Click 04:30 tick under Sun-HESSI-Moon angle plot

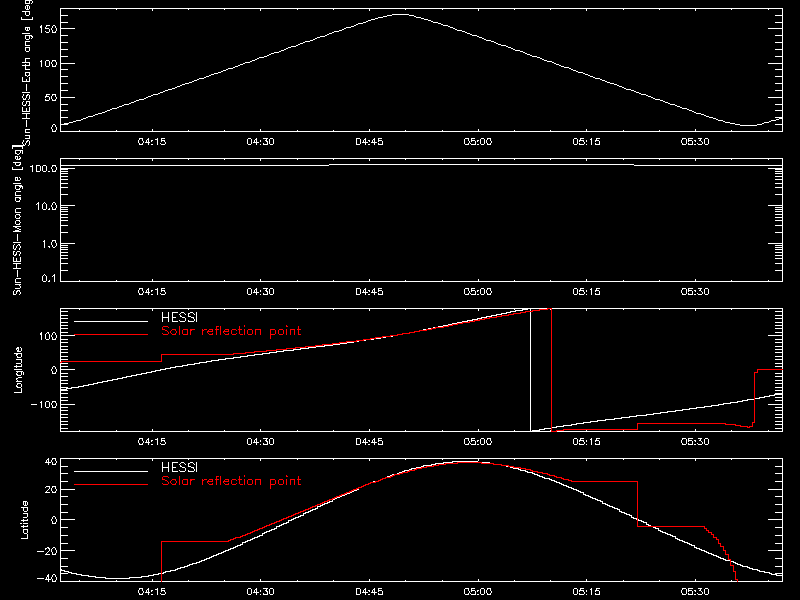[260, 292]
